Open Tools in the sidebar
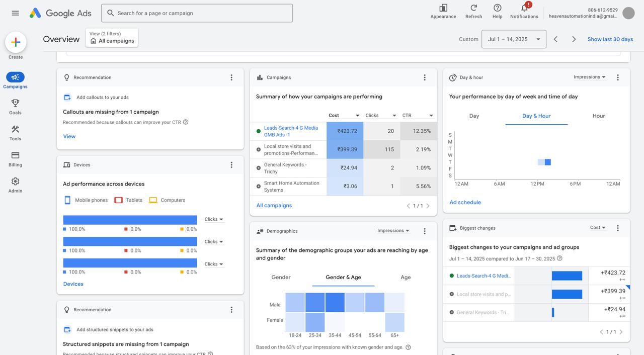644x355 pixels. 15,133
